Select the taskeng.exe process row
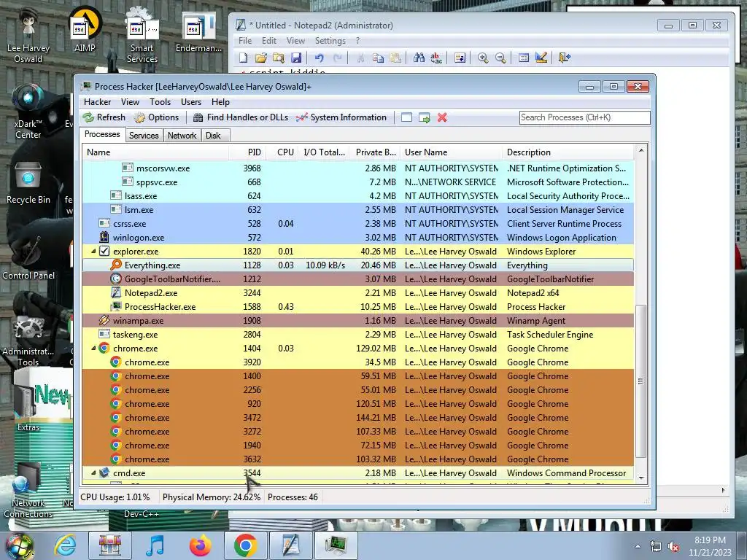This screenshot has height=560, width=747. [357, 334]
